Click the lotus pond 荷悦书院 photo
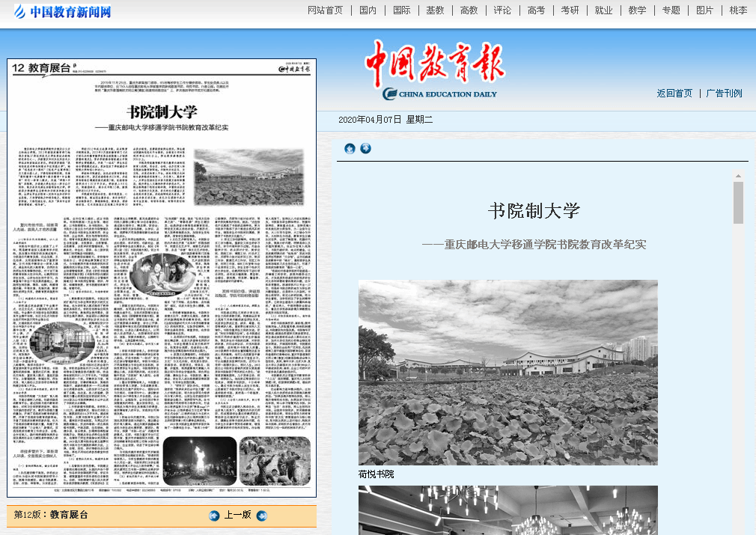 click(507, 372)
